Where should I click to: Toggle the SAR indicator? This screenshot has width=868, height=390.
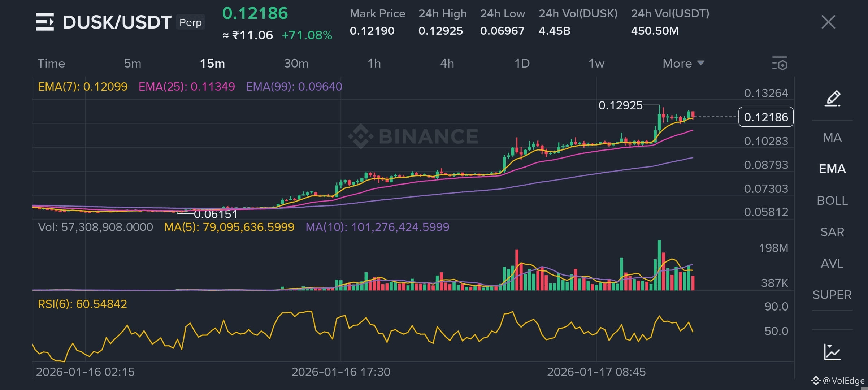(832, 232)
